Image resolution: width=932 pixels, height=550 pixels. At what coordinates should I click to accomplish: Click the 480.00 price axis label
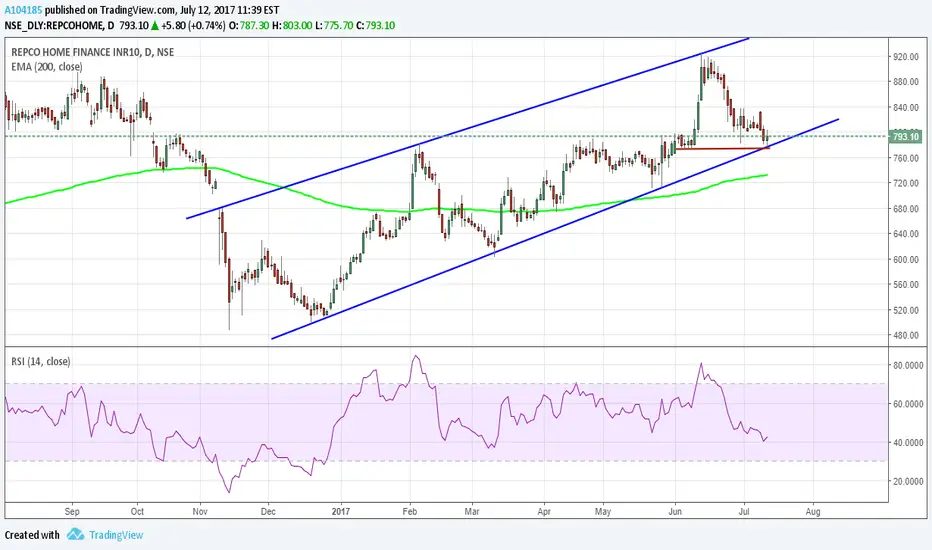click(x=906, y=335)
